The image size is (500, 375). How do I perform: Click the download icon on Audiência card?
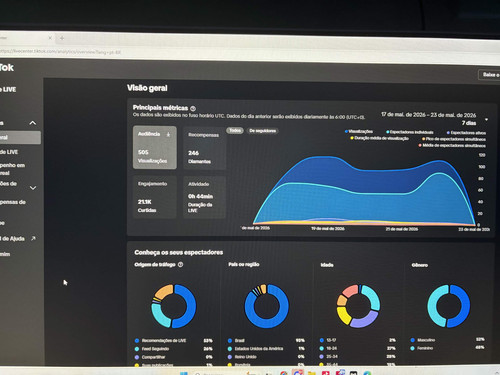168,134
